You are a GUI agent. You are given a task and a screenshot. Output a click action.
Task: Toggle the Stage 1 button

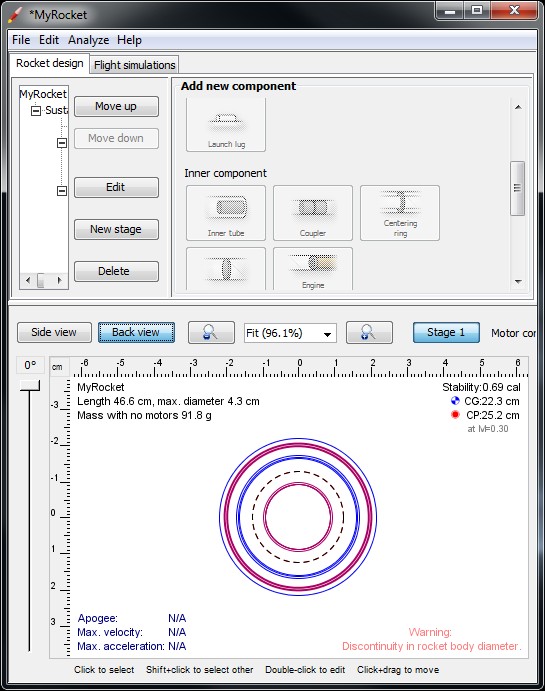[x=446, y=332]
